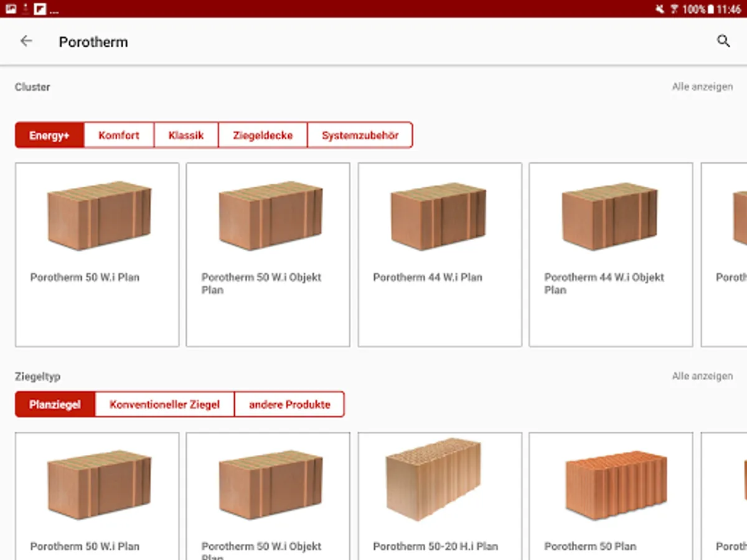This screenshot has height=560, width=747.
Task: Open Porotherm 50 W.i Objekt Plan image under Ziegeltyp
Action: pos(271,485)
